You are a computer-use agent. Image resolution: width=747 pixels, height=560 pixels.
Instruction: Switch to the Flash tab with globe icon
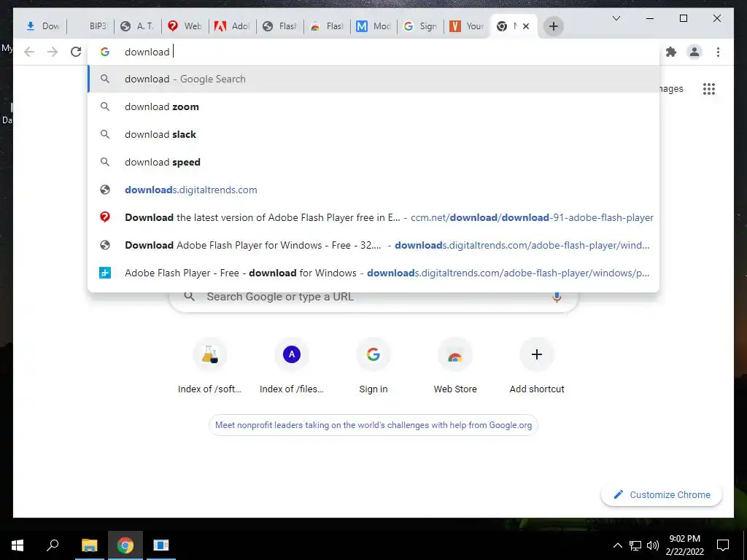coord(280,26)
